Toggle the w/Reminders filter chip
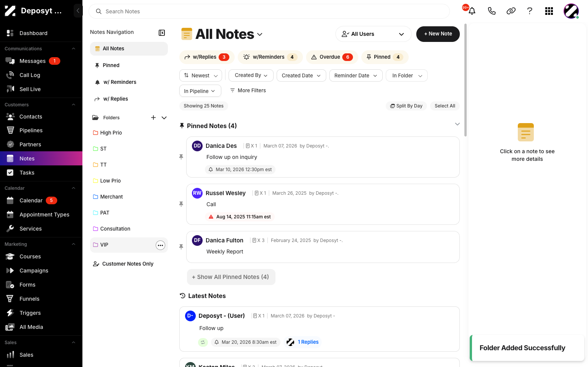This screenshot has width=588, height=367. click(270, 57)
